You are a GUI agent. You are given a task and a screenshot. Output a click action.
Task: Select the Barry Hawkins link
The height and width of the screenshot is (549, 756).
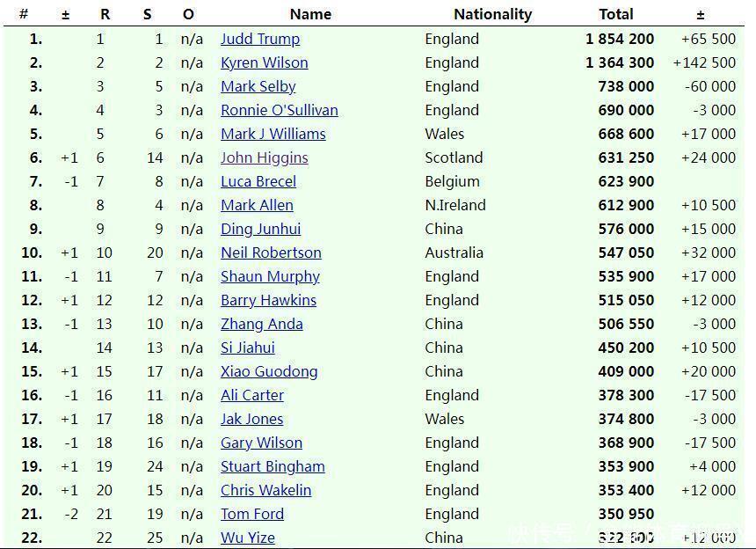tap(268, 300)
